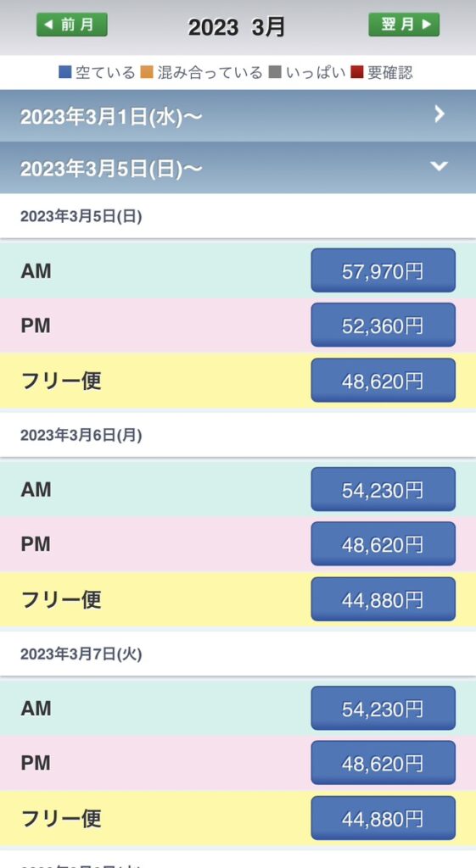Click the blue 空ている legend swatch
476x868 pixels.
(x=64, y=72)
